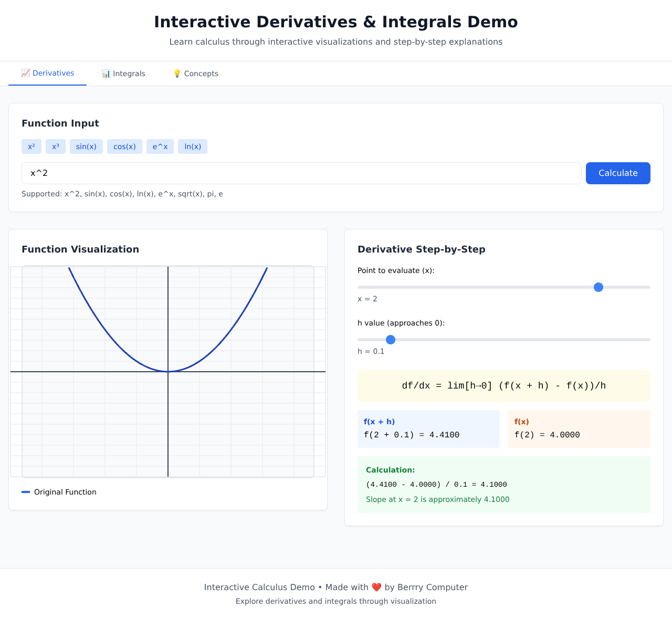Click the h value slider handle
This screenshot has width=672, height=619.
(x=391, y=340)
